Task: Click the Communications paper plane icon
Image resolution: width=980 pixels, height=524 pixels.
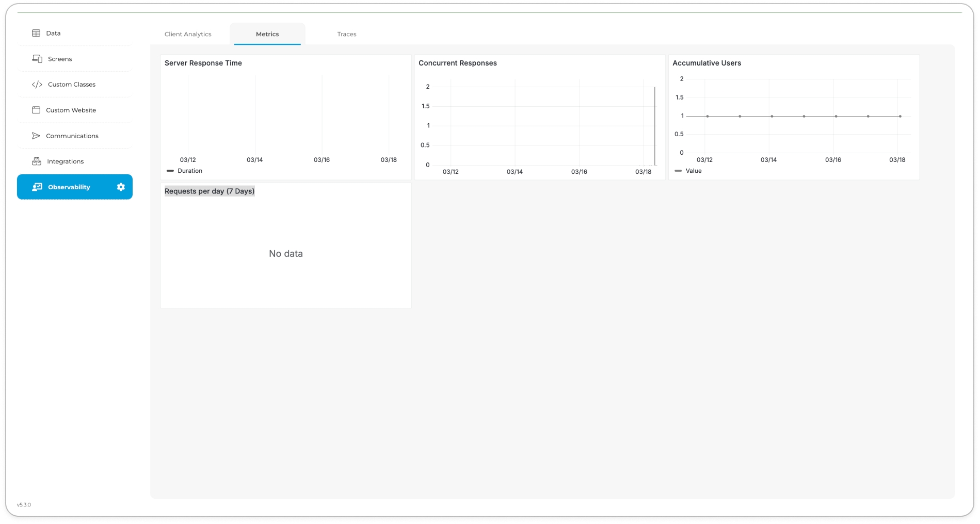Action: coord(36,136)
